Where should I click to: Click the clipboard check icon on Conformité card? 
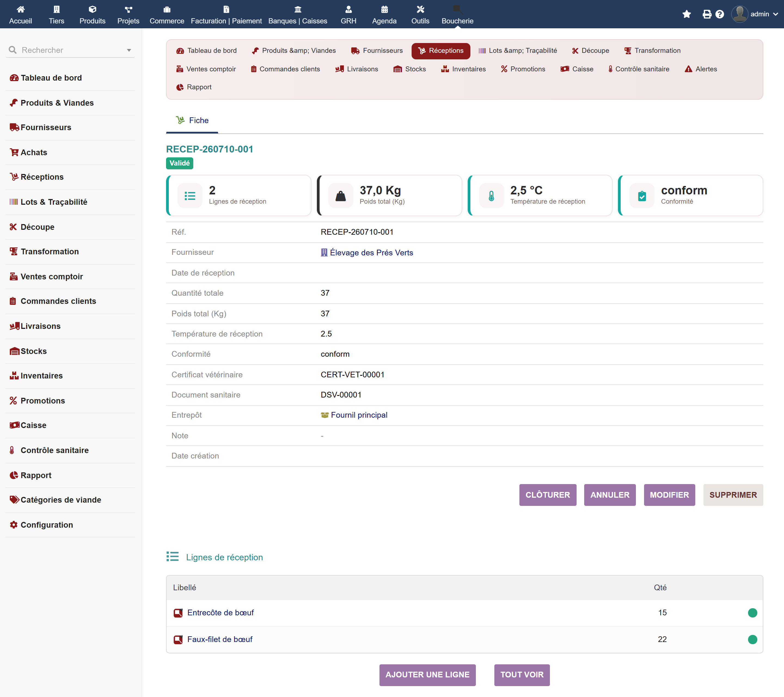coord(642,196)
